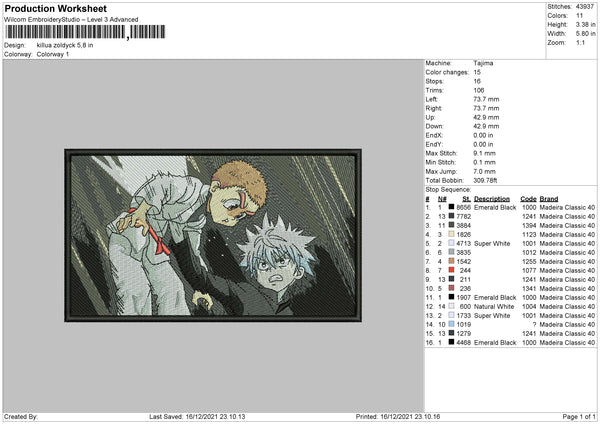Click the Production Worksheet title
Image resolution: width=600 pixels, height=424 pixels.
pyautogui.click(x=55, y=8)
